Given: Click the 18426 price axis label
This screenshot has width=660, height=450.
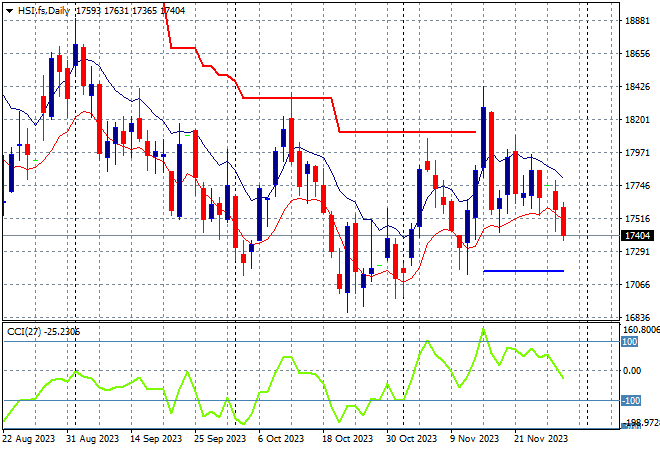Looking at the screenshot, I should [637, 87].
